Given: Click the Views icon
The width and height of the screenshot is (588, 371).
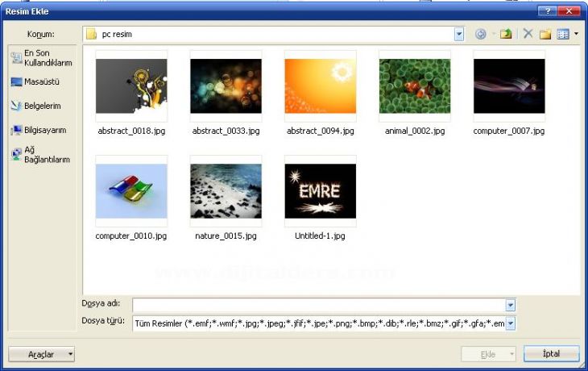Looking at the screenshot, I should [x=563, y=34].
